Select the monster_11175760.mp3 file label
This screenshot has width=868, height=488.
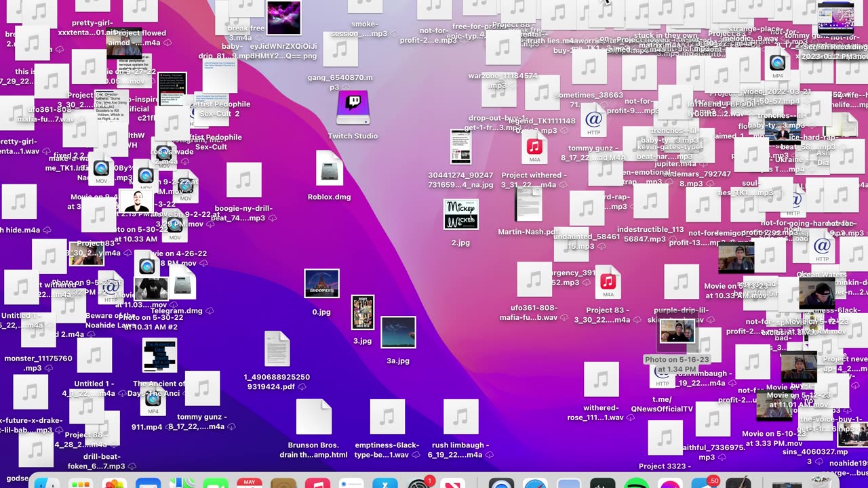click(38, 363)
